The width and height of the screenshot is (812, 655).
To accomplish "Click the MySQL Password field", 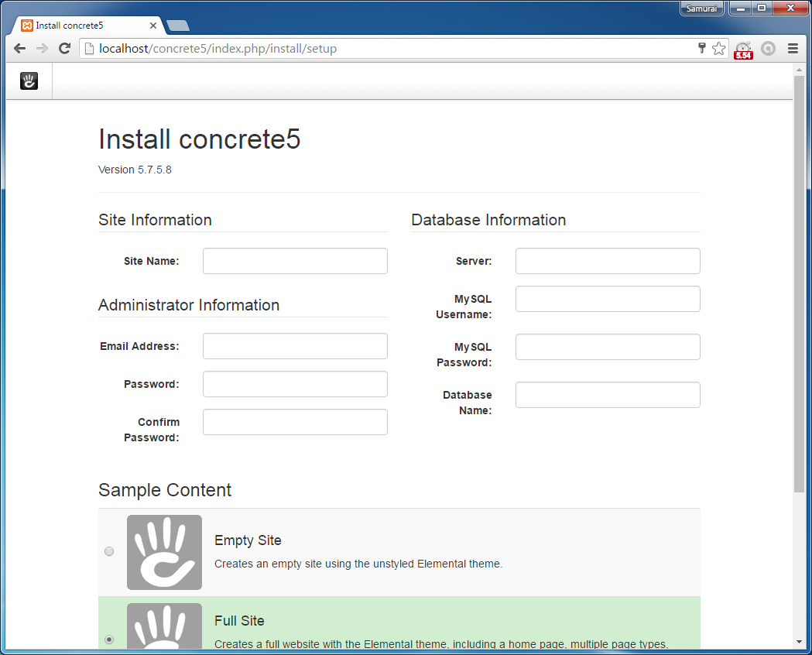I will [x=608, y=347].
